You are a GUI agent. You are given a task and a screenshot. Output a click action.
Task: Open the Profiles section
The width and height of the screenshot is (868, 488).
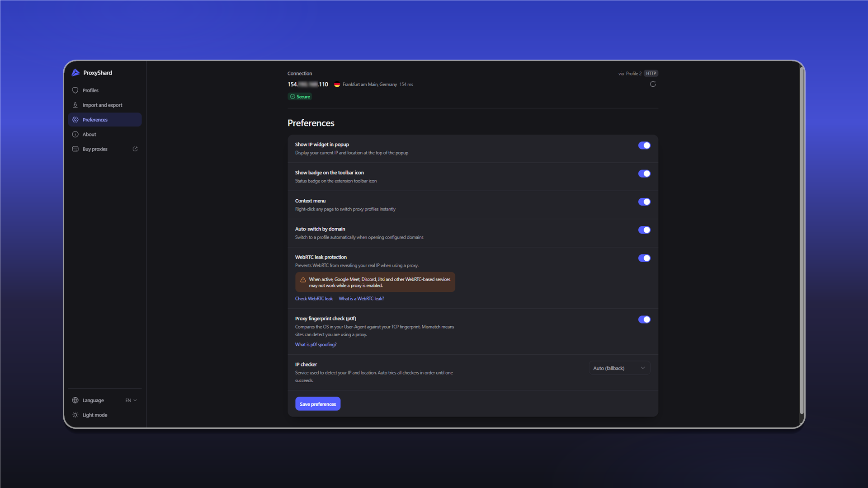coord(104,90)
